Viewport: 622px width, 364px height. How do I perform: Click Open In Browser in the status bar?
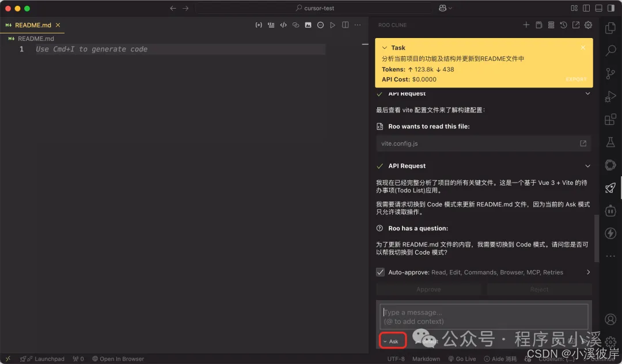point(118,359)
